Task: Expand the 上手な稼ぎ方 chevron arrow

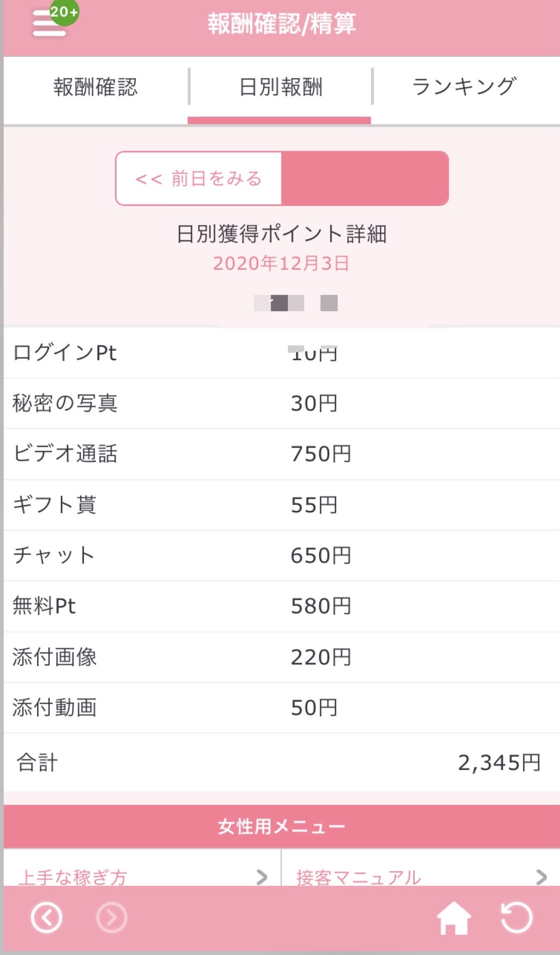Action: pyautogui.click(x=262, y=877)
